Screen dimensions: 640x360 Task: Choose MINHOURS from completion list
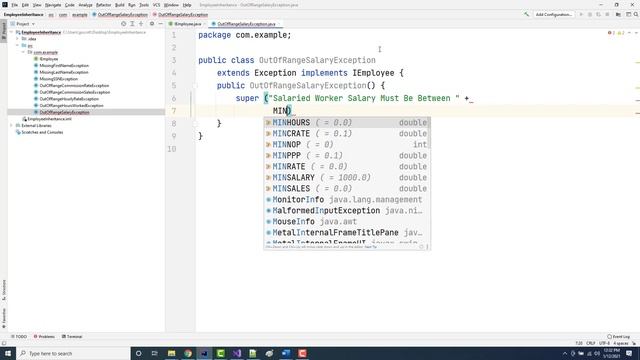tap(347, 123)
